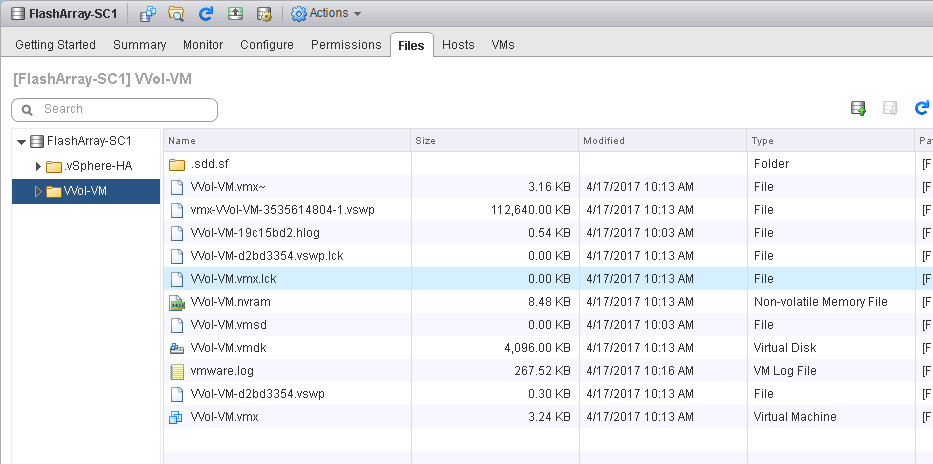Click the VVol-VM.vmx virtual machine icon
The width and height of the screenshot is (933, 464).
click(x=176, y=418)
